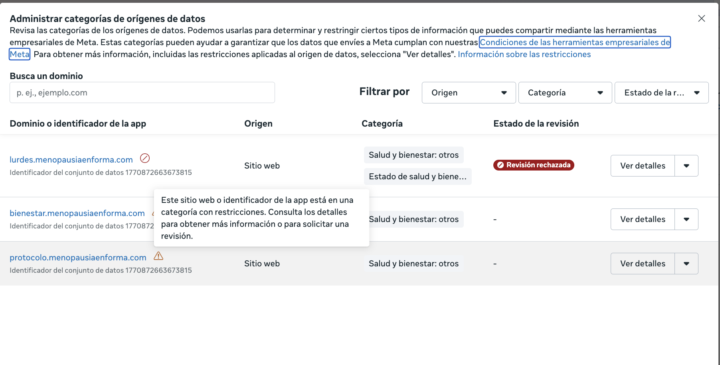Open the Origen filter dropdown
Image resolution: width=720 pixels, height=365 pixels.
tap(469, 93)
